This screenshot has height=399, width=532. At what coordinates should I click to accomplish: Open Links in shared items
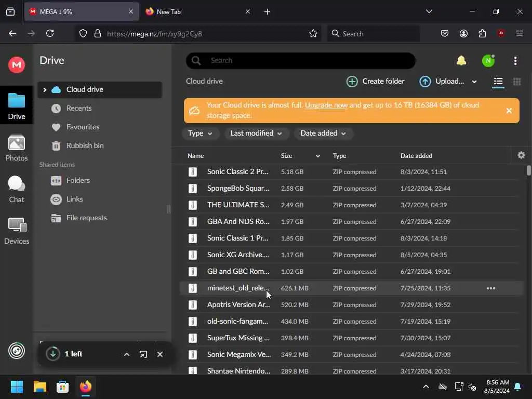tap(74, 199)
